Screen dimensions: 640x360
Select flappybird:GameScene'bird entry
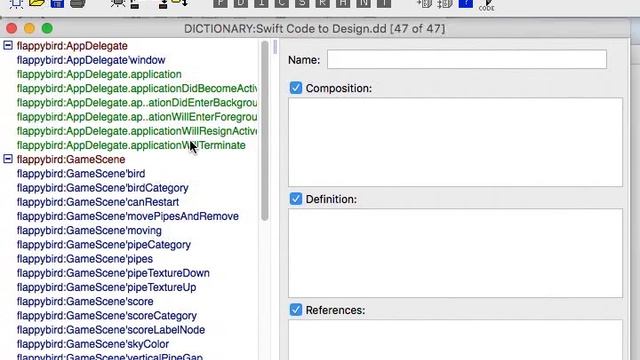81,173
